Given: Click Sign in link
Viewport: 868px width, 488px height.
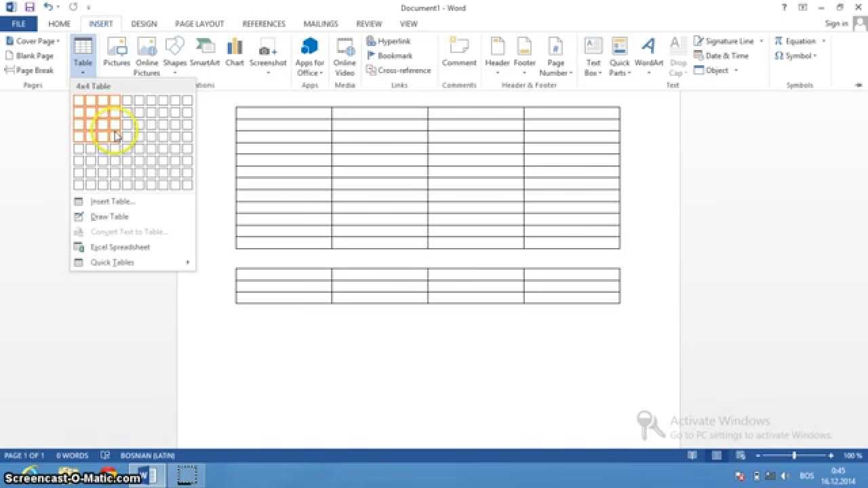Looking at the screenshot, I should tap(837, 24).
